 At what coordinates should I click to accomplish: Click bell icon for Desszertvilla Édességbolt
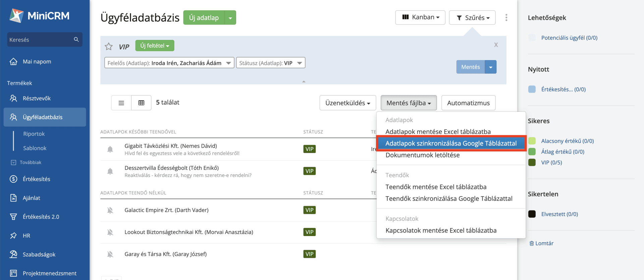point(110,171)
